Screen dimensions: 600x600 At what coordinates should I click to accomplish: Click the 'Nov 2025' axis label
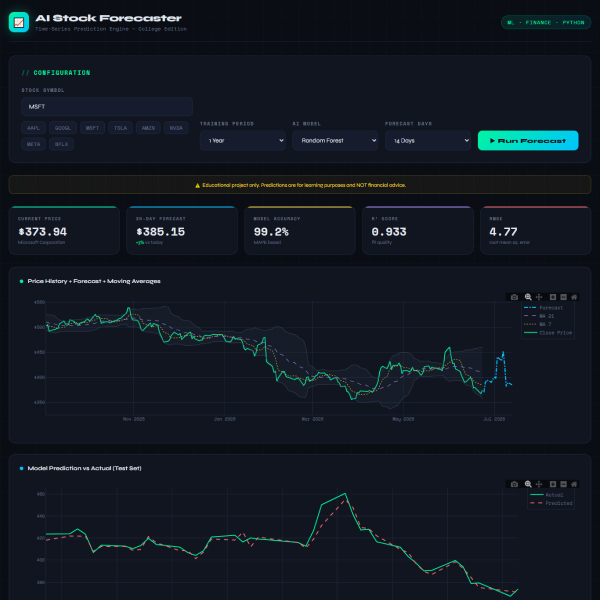134,419
